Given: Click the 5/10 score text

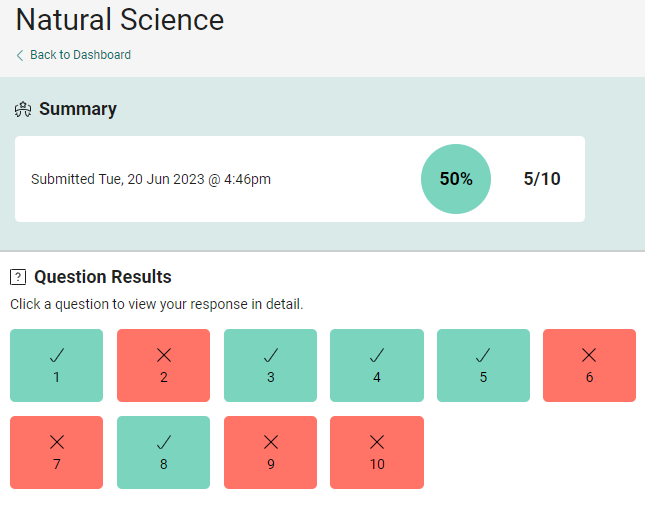Looking at the screenshot, I should click(542, 179).
